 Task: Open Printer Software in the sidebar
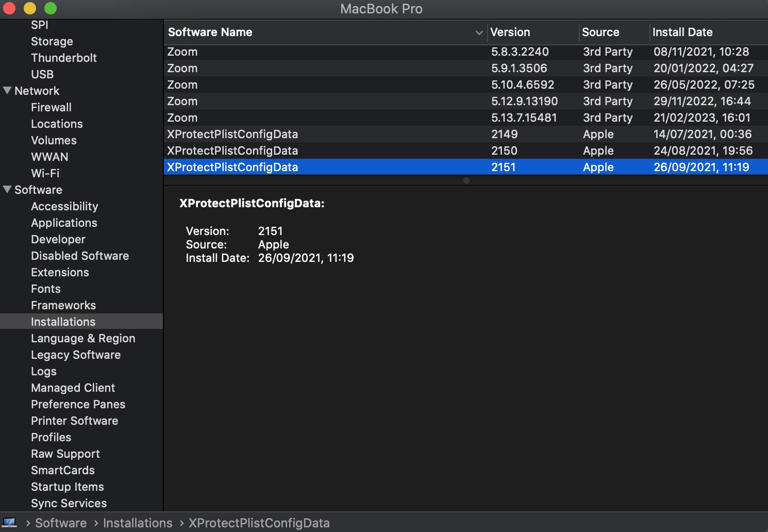pos(74,421)
